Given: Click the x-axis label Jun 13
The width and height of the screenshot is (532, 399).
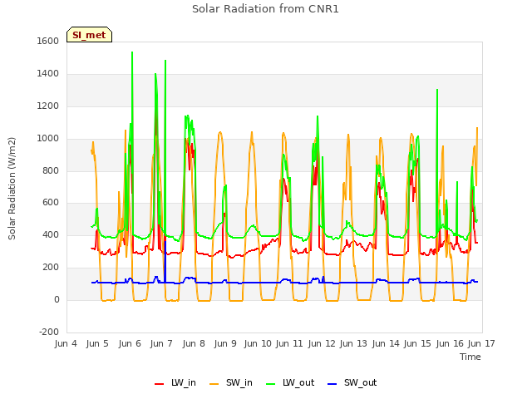Looking at the screenshot, I should coord(353,343).
